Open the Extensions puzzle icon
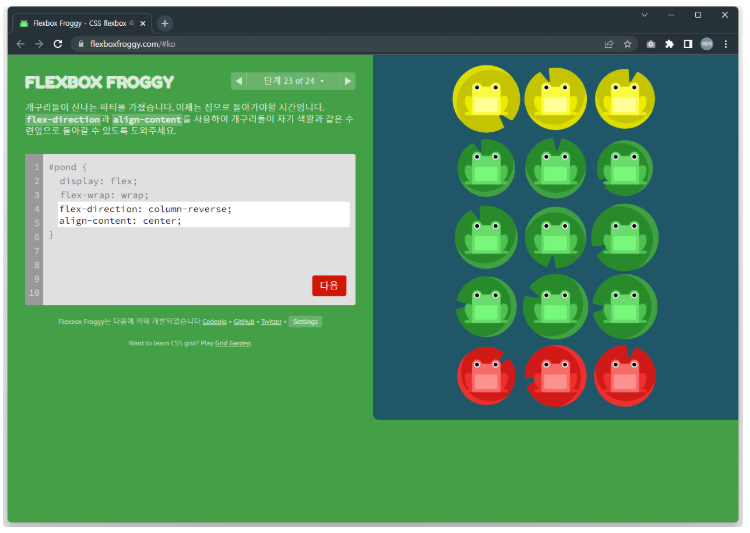Viewport: 750px width, 533px height. (x=669, y=44)
